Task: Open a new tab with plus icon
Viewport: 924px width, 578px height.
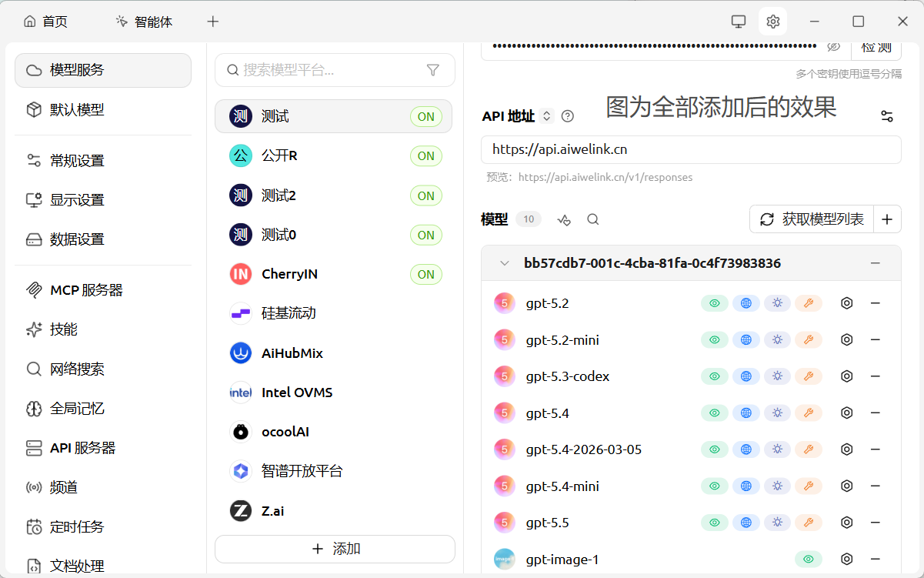Action: click(x=213, y=22)
